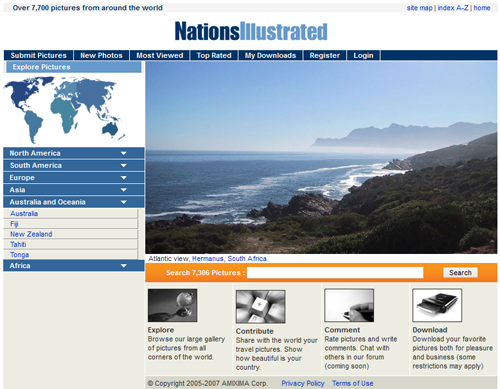Open the site map link
The image size is (500, 389).
[x=419, y=8]
